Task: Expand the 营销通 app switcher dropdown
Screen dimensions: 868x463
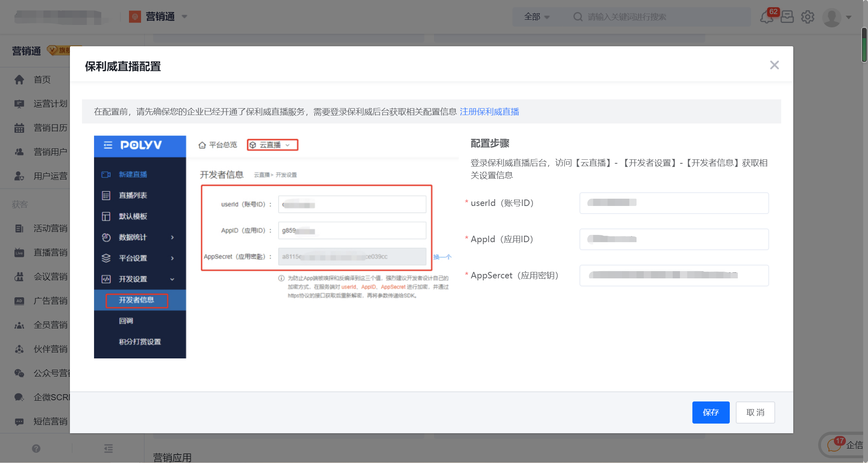Action: (184, 16)
